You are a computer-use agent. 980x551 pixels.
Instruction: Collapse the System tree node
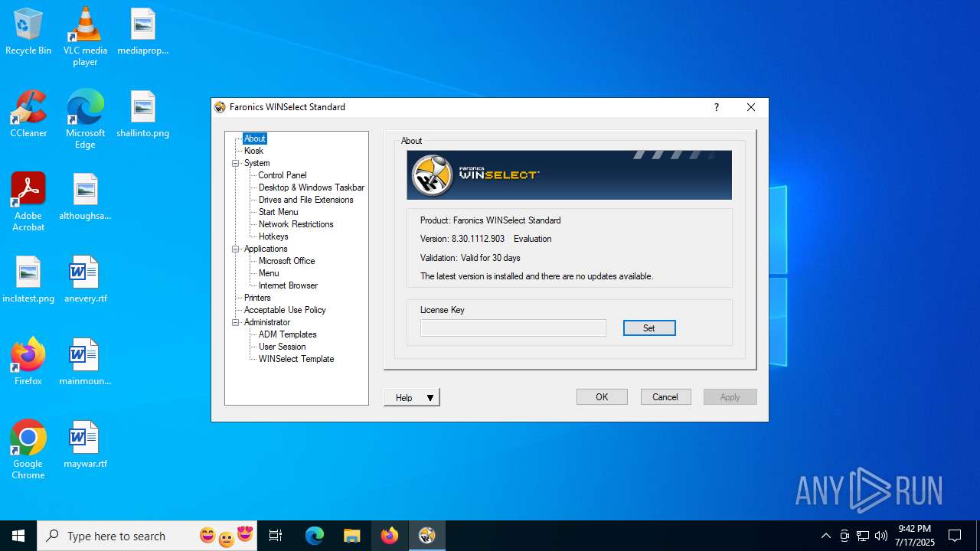(x=236, y=163)
